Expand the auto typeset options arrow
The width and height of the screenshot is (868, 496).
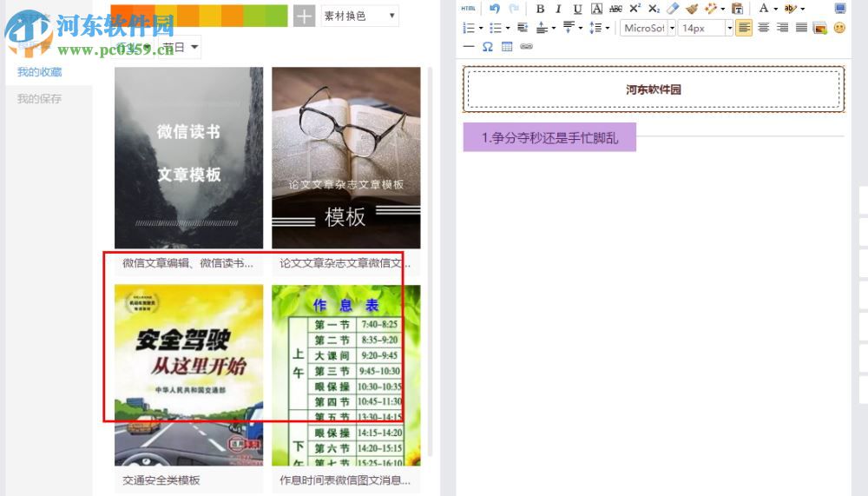(723, 9)
